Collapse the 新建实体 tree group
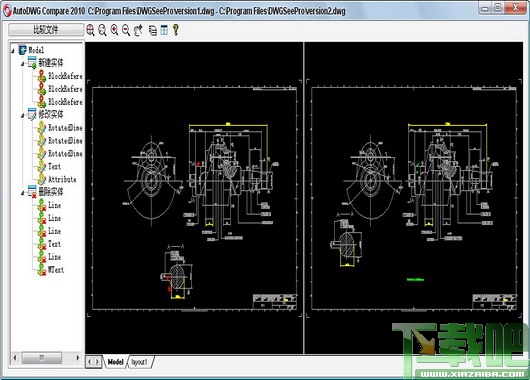This screenshot has width=530, height=380. (x=23, y=63)
